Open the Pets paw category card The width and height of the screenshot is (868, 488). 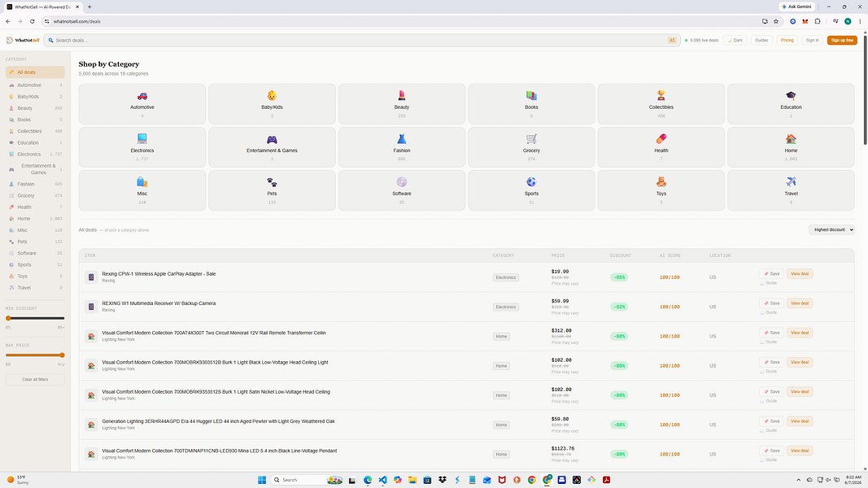[x=272, y=190]
